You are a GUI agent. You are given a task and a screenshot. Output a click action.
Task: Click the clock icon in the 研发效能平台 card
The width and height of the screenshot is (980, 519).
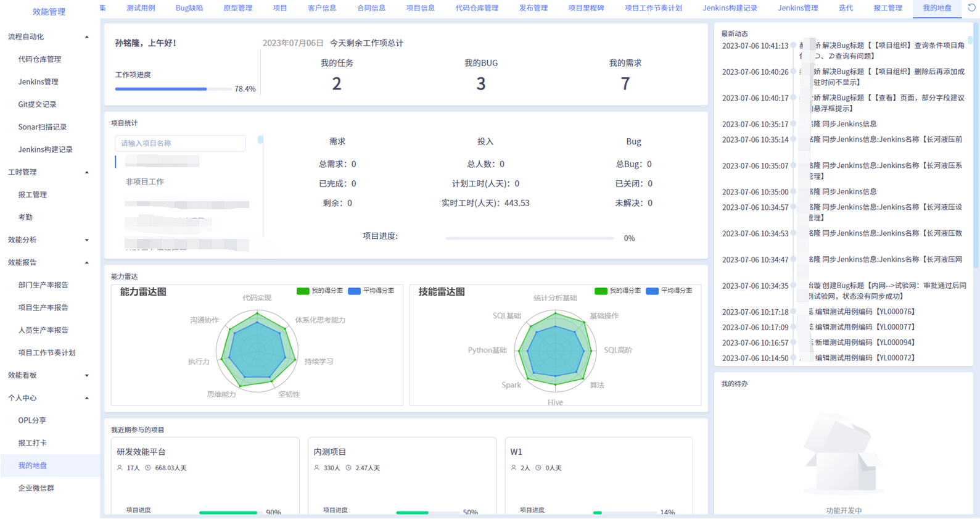point(148,468)
